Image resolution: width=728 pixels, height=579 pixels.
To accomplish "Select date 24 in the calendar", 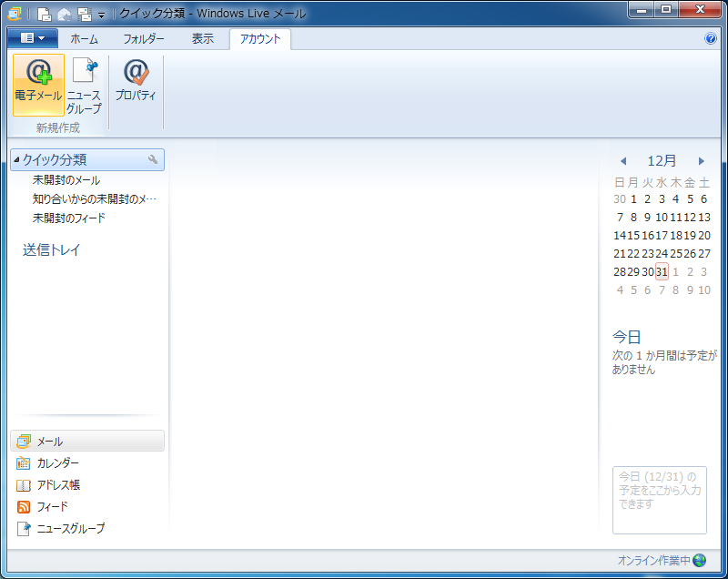I will (662, 253).
